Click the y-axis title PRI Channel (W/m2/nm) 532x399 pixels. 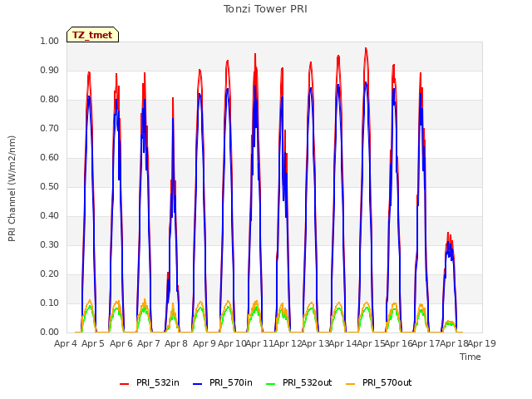(12, 189)
